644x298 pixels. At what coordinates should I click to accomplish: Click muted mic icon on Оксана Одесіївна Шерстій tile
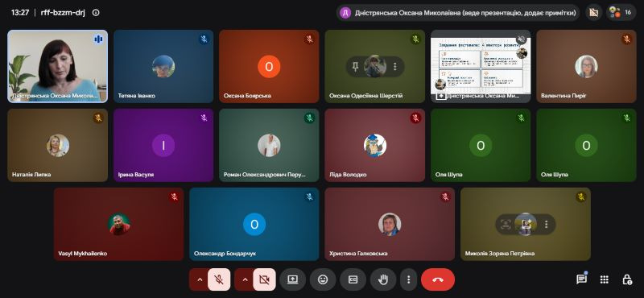pyautogui.click(x=415, y=39)
